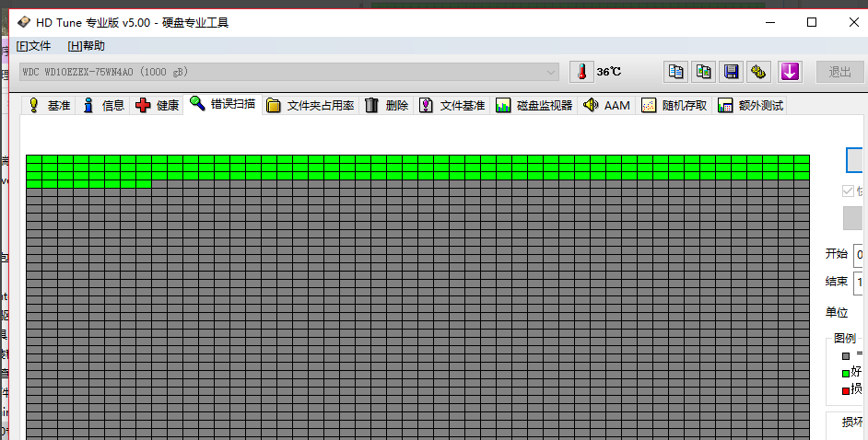Click the 退出 exit button
Viewport: 868px width, 440px height.
coord(839,72)
